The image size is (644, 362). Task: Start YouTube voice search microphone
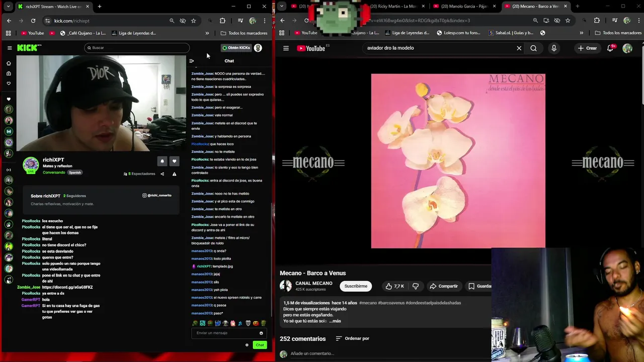point(554,48)
